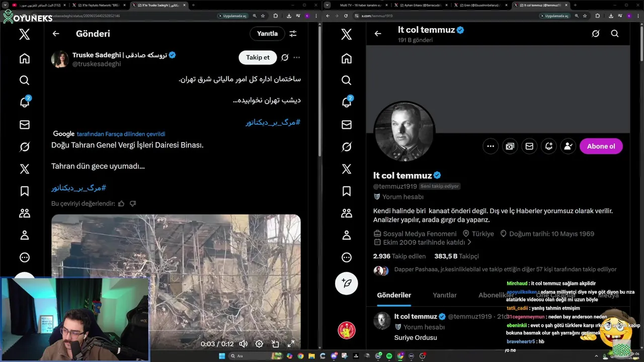Open '383,5 B Takipçi' followers list
Viewport: 644px width, 362px height.
click(456, 256)
